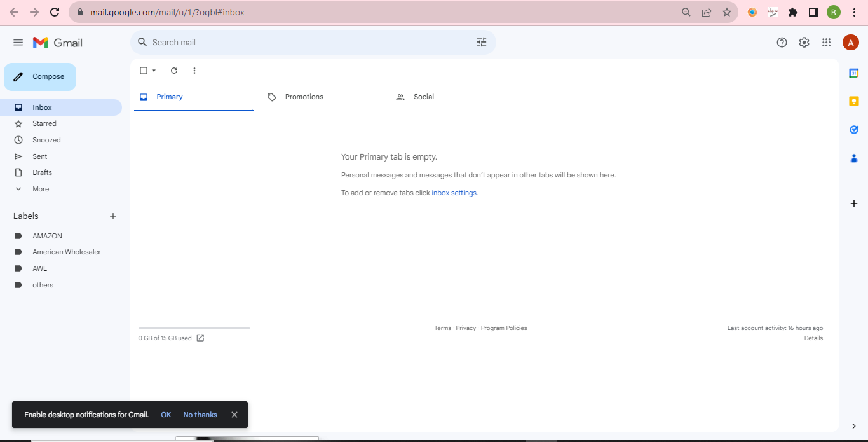Click the Share this page icon
This screenshot has height=442, width=868.
coord(707,12)
